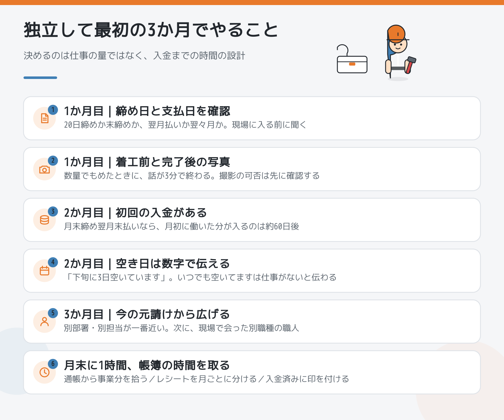Click the coin stack icon beside 初回の入金がある
This screenshot has height=420, width=504.
[x=45, y=220]
